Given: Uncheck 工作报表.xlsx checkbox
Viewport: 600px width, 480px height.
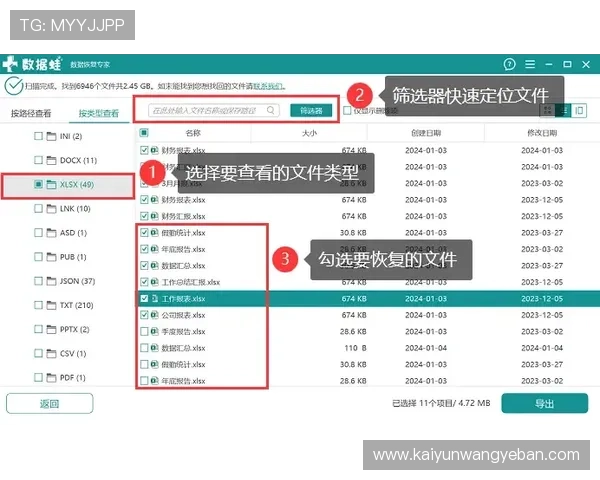Looking at the screenshot, I should point(144,299).
